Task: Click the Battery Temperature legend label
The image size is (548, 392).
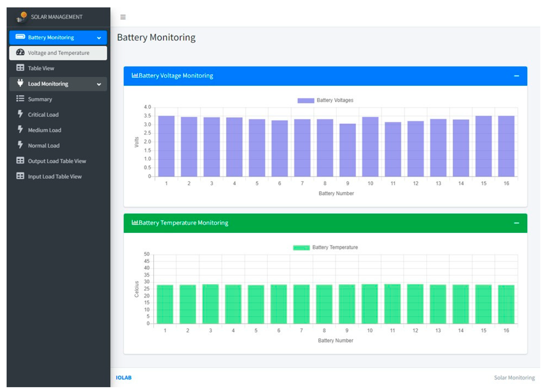Action: 335,247
